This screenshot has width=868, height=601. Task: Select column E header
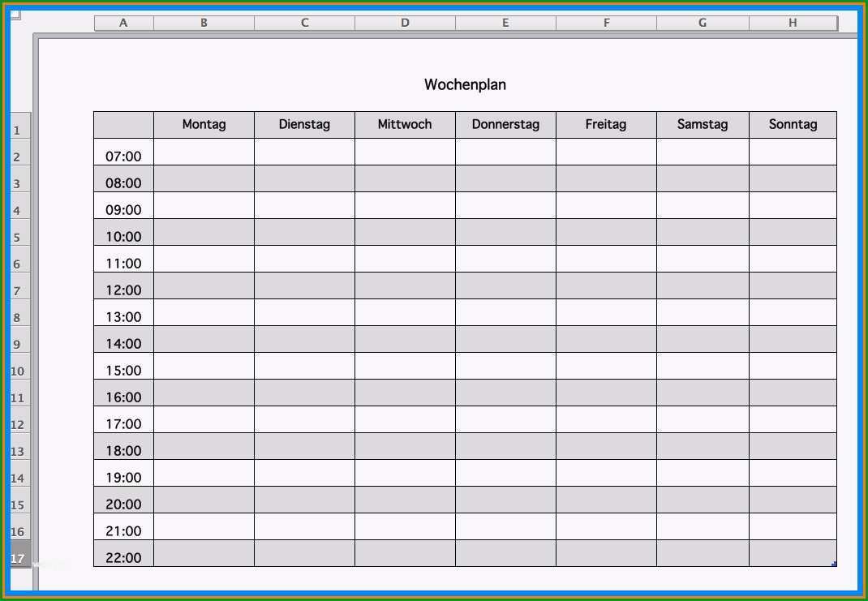point(505,23)
